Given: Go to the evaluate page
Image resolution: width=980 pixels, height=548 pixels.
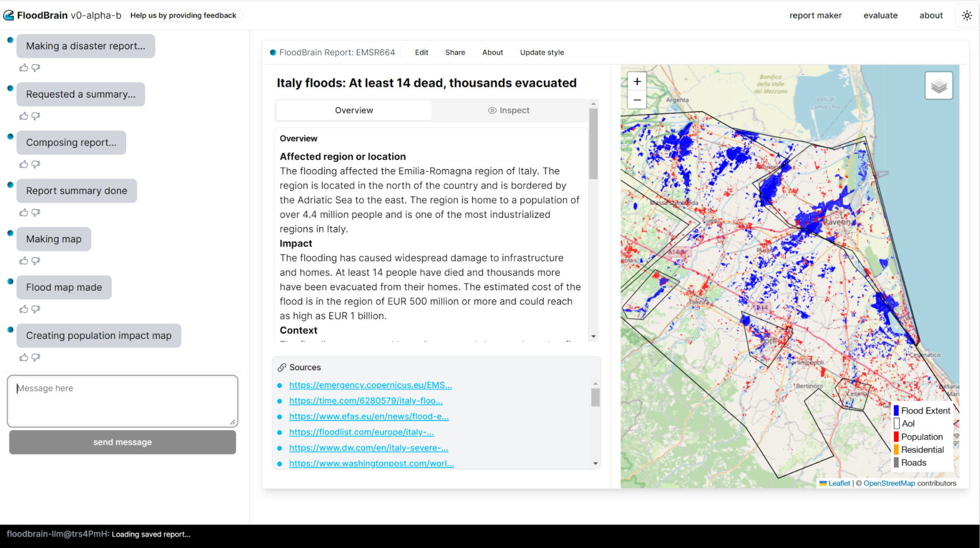Looking at the screenshot, I should (x=881, y=15).
